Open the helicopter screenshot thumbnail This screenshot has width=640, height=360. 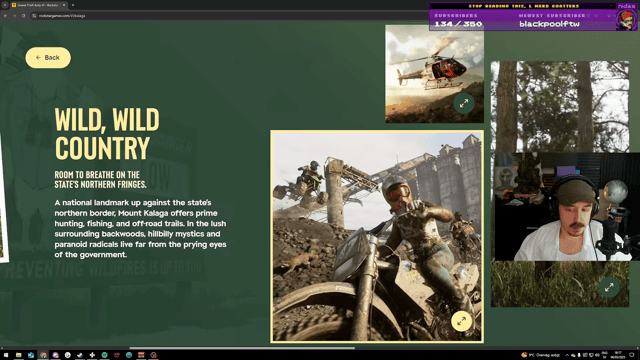point(434,74)
